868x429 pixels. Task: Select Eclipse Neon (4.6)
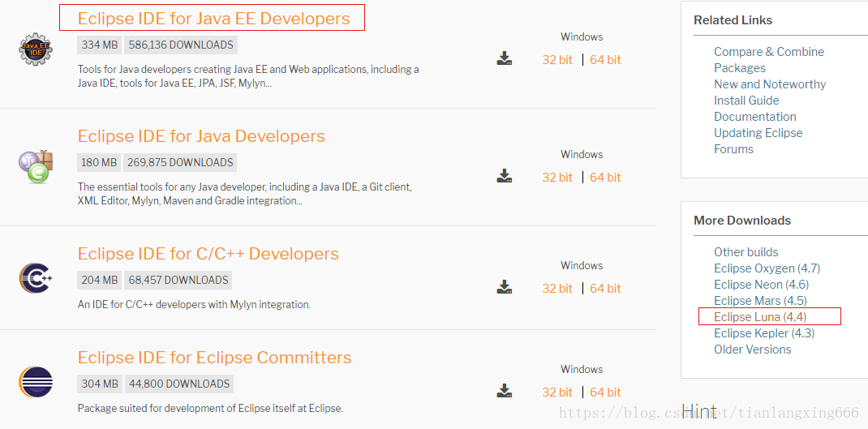pyautogui.click(x=761, y=285)
